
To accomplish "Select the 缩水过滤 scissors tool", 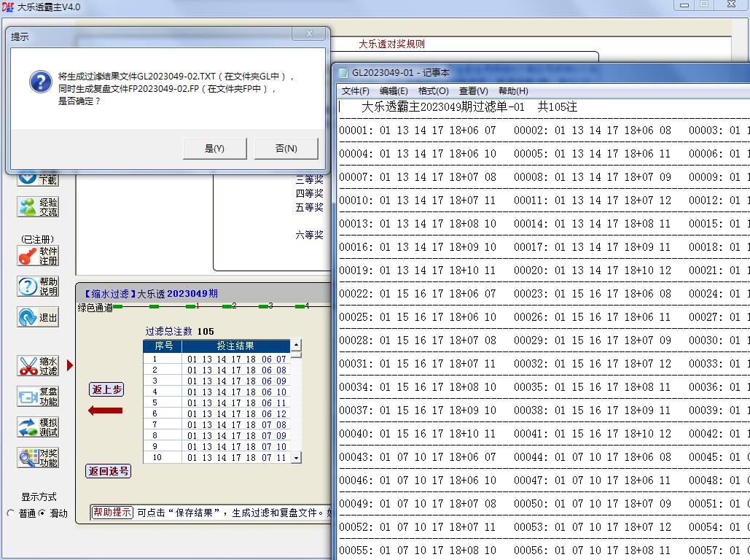I will [38, 366].
